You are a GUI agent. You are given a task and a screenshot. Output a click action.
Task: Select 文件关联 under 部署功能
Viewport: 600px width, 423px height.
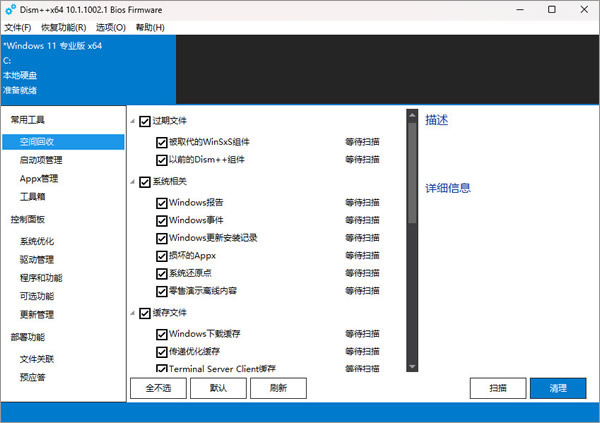pos(37,358)
